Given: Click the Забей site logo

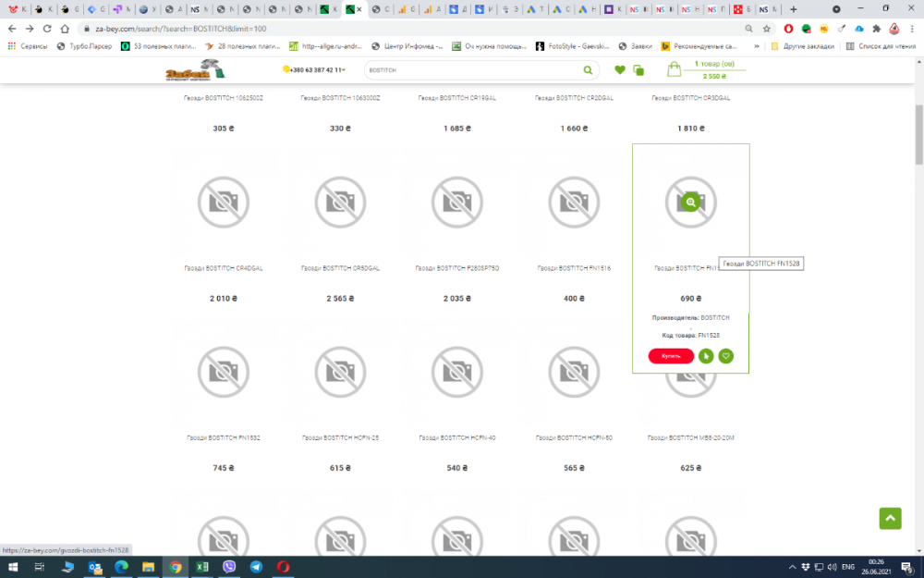Looking at the screenshot, I should coord(195,69).
